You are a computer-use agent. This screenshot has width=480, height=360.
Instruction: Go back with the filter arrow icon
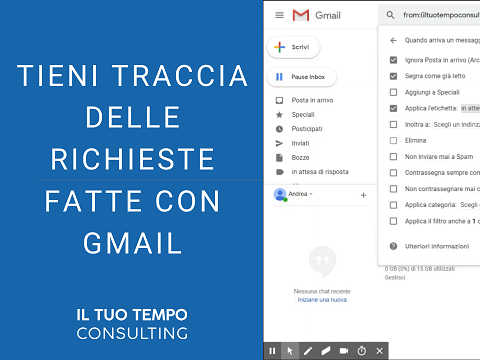coord(393,40)
